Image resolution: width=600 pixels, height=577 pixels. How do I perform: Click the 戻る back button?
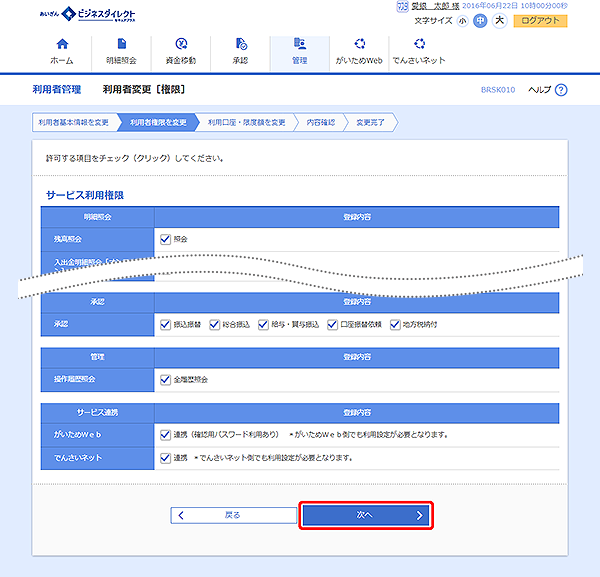click(x=233, y=515)
